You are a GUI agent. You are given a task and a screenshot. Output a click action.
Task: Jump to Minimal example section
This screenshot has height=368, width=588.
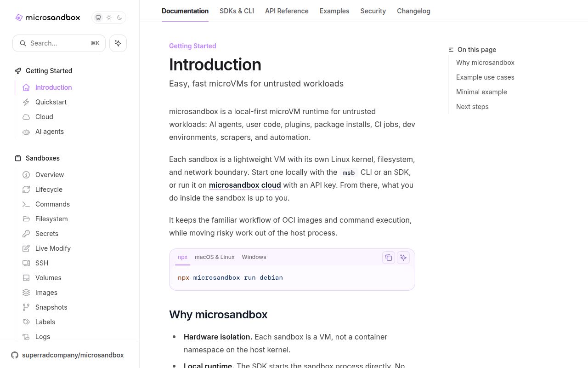[481, 92]
